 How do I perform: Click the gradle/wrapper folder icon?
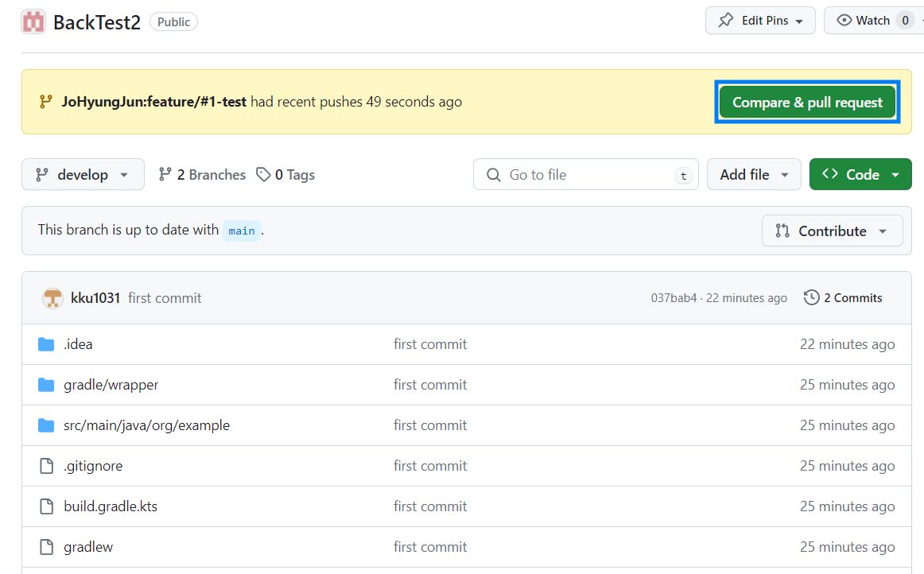[x=46, y=385]
